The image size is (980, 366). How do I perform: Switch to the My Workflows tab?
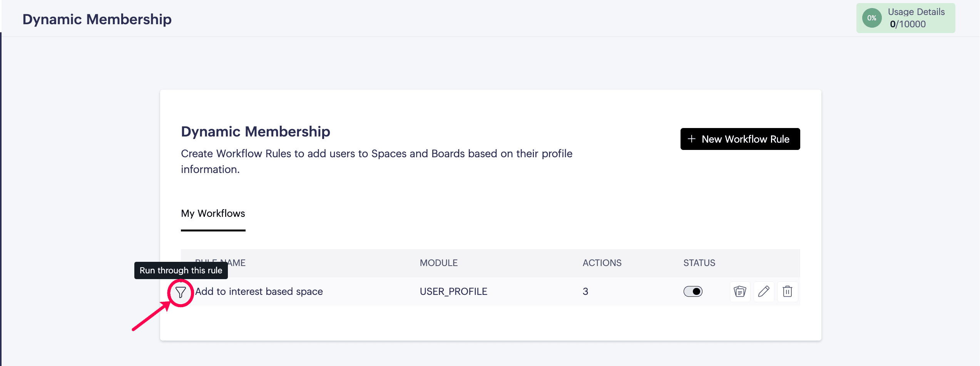(x=213, y=213)
